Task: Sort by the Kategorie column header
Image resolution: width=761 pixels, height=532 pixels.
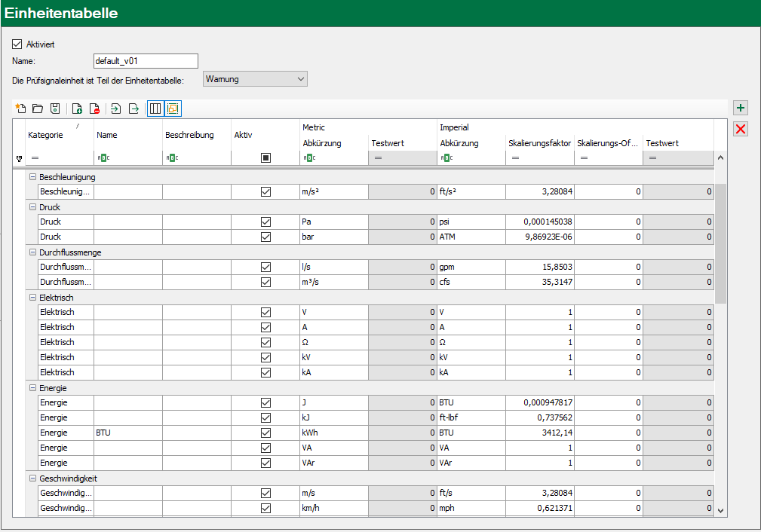Action: (46, 135)
